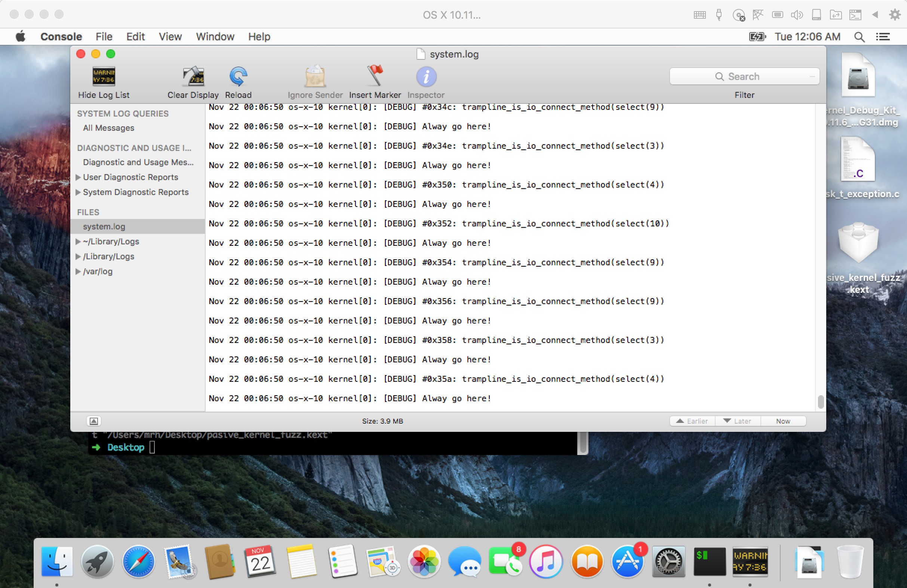Open Terminal from the Dock
907x588 pixels.
point(709,562)
